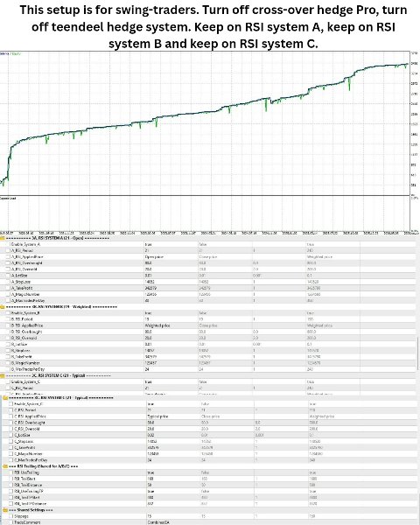This screenshot has width=420, height=525.
Task: Tick the RSI_UseTrailing checkbox
Action: (10, 472)
